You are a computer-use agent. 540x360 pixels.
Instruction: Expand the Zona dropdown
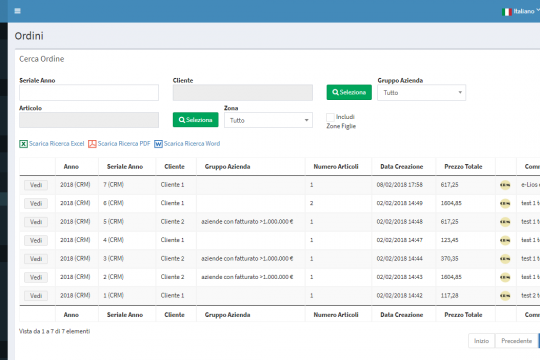268,120
